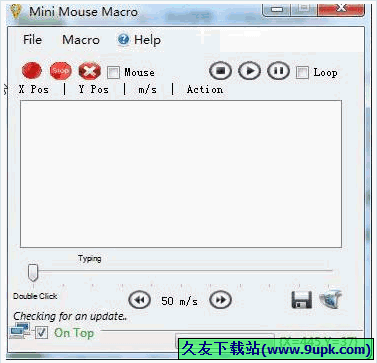Click the On Top green label

pyautogui.click(x=74, y=333)
